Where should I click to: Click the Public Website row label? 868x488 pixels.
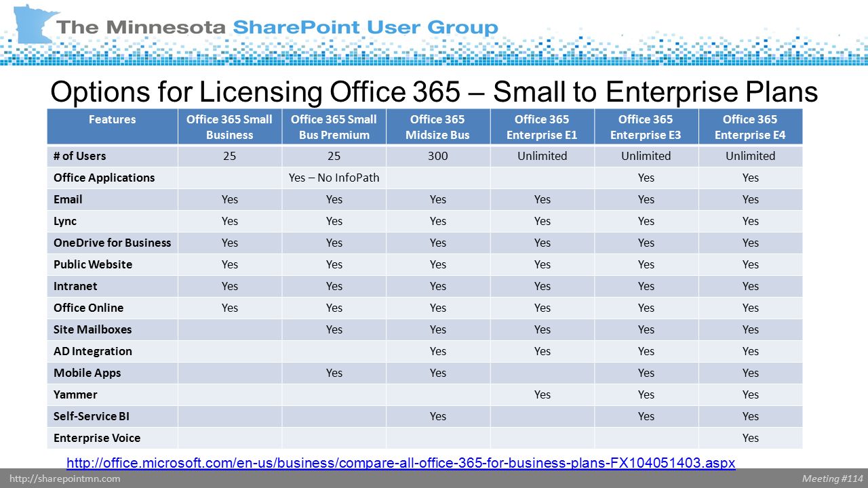pos(93,264)
